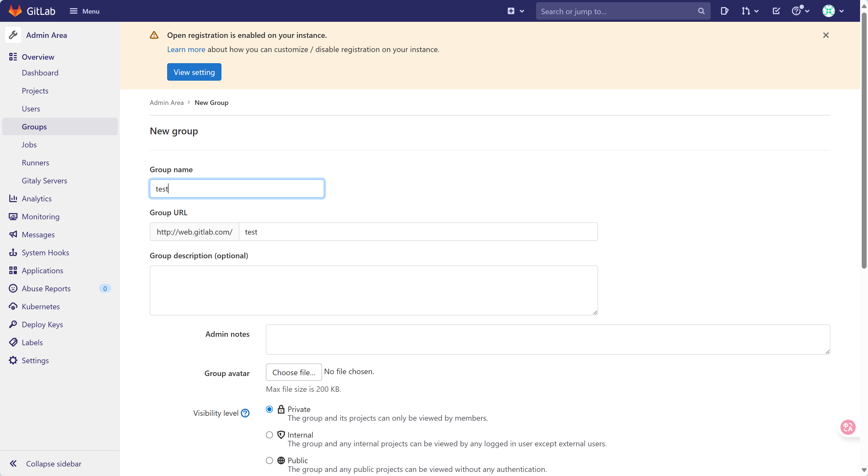Open Users in the sidebar
This screenshot has width=868, height=476.
click(x=31, y=109)
